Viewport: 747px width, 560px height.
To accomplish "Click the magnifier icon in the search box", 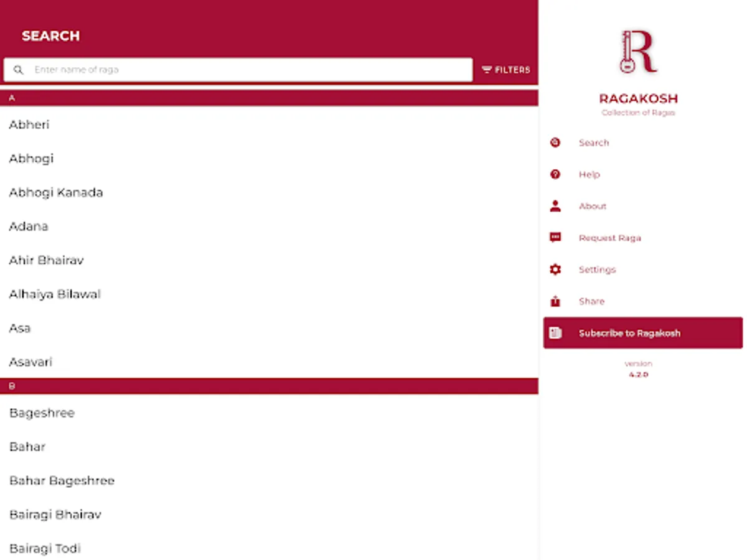I will point(19,70).
